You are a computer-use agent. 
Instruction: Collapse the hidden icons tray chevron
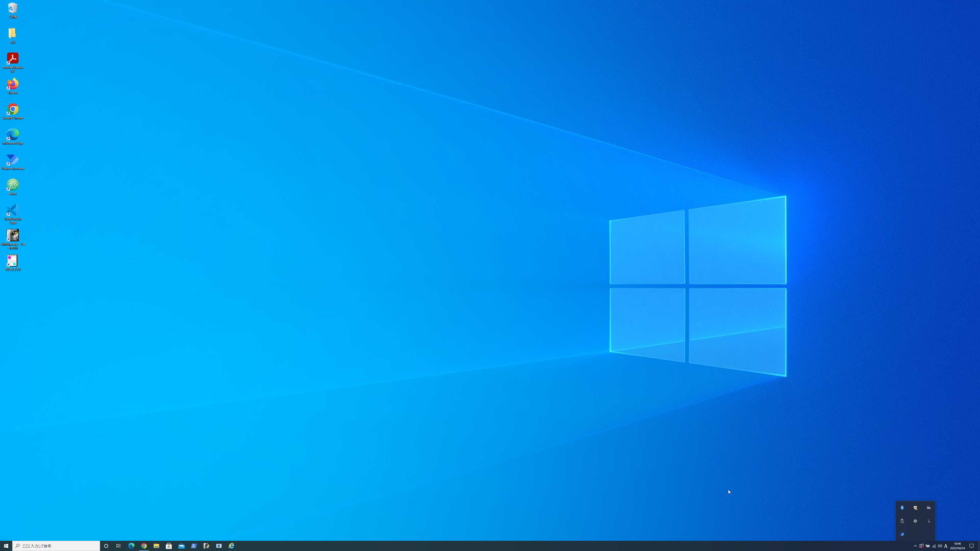(x=915, y=546)
